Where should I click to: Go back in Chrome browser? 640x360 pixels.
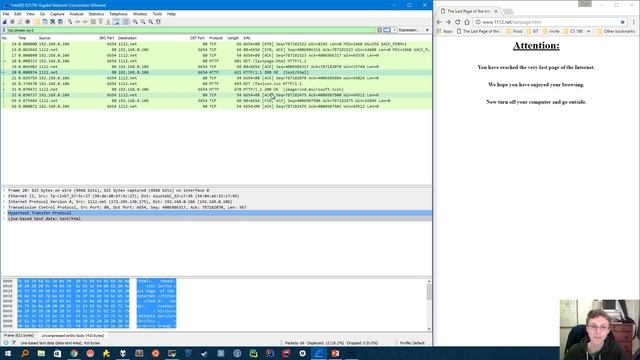pos(439,22)
